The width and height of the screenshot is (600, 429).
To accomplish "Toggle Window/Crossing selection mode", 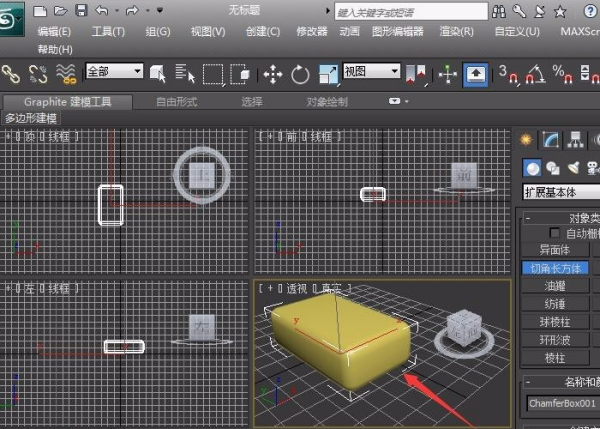I will (240, 74).
